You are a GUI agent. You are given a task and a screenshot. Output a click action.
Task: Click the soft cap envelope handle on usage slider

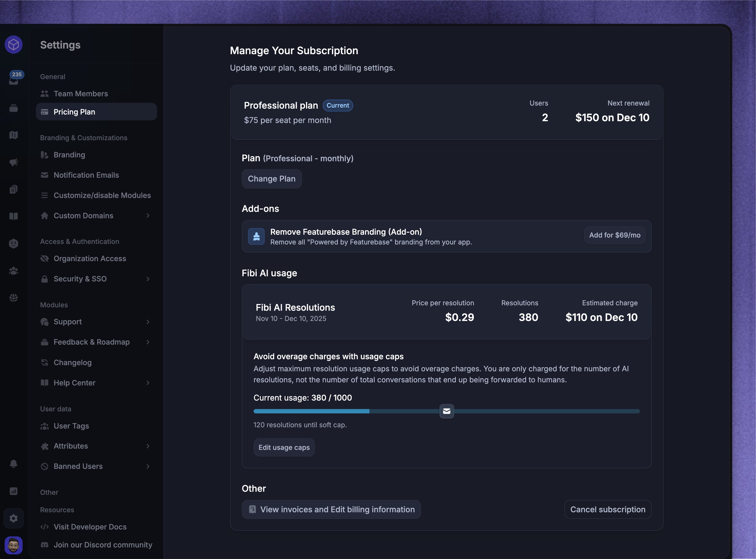point(446,411)
